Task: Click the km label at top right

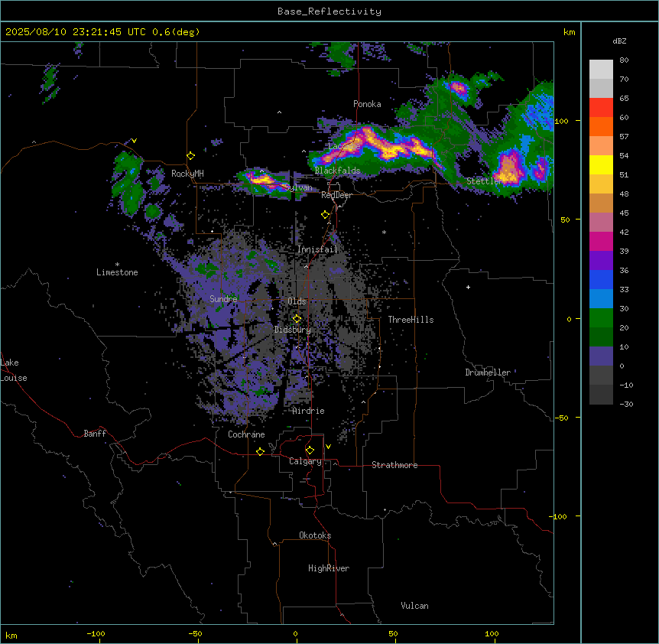Action: pos(569,32)
